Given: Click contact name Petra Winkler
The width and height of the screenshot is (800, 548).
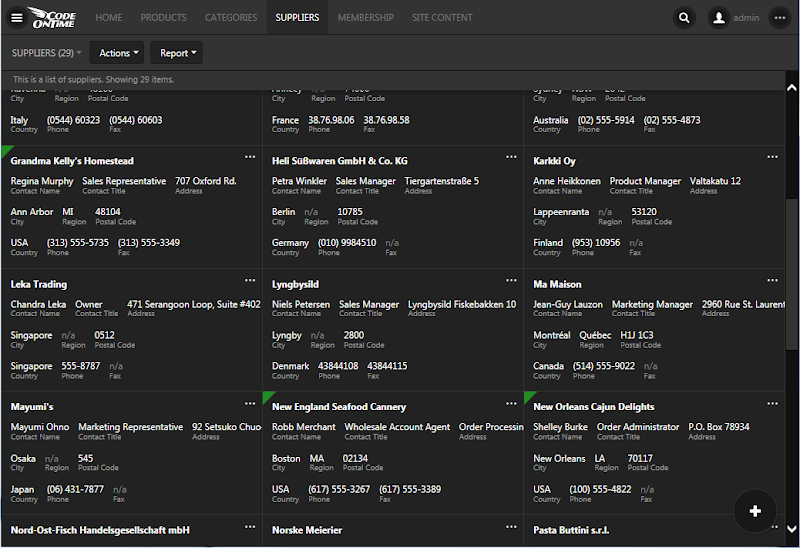Looking at the screenshot, I should (299, 181).
